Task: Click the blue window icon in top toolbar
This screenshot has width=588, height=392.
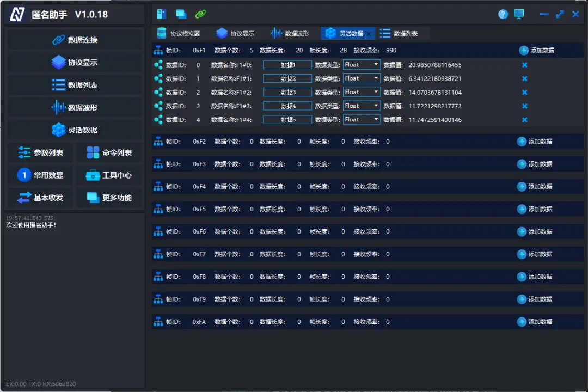Action: pyautogui.click(x=181, y=14)
